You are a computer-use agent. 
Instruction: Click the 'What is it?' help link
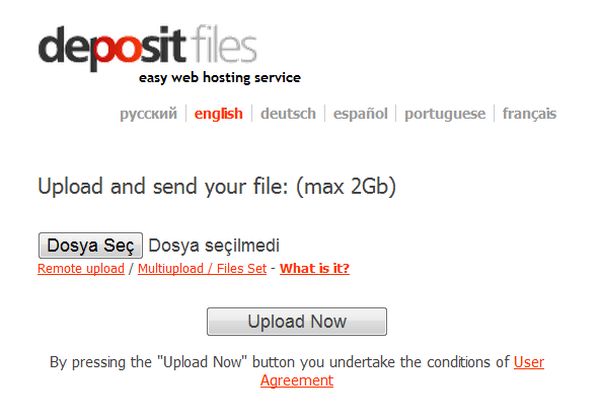point(315,269)
